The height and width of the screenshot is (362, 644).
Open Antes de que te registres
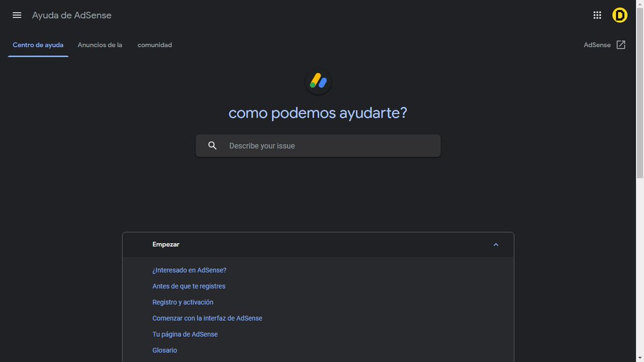189,286
